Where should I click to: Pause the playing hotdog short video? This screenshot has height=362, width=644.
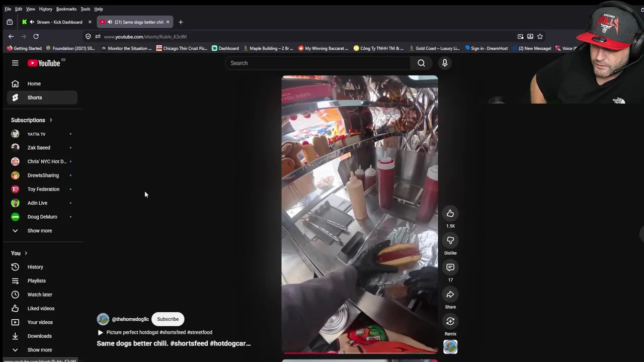(x=360, y=214)
